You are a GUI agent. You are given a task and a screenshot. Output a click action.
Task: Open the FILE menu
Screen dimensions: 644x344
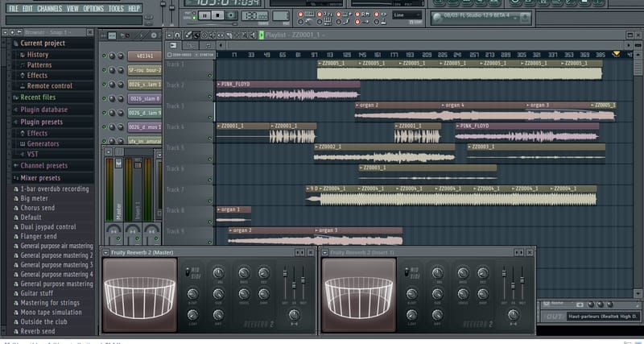pos(14,8)
